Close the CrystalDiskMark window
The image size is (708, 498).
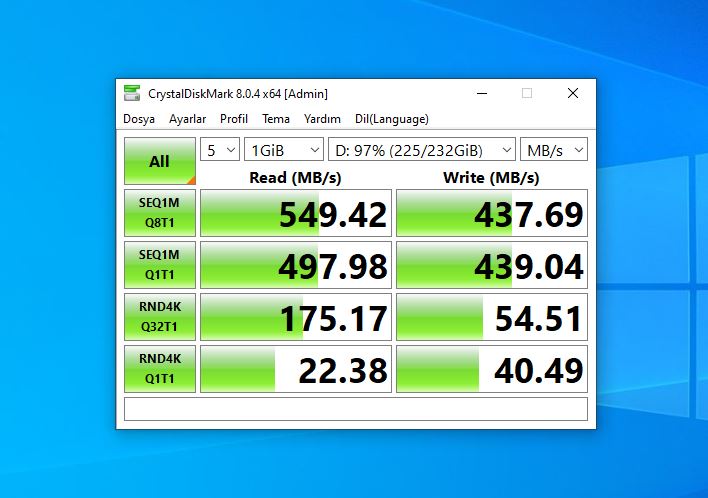(573, 93)
